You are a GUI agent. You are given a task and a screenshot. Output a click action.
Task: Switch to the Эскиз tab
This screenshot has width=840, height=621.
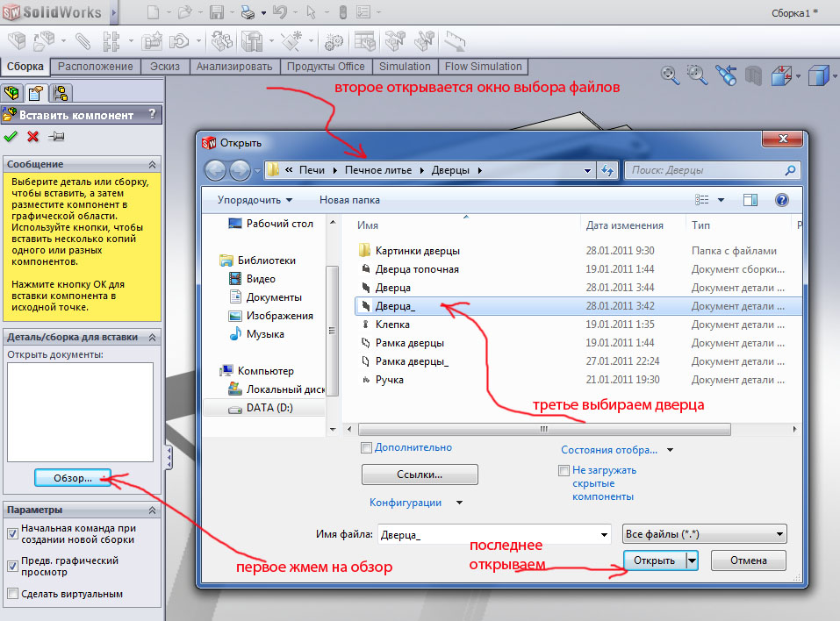(x=166, y=67)
